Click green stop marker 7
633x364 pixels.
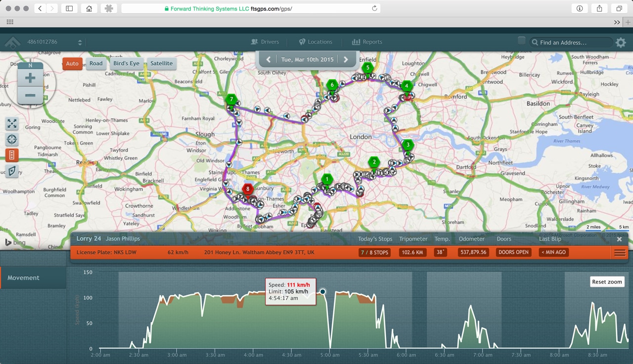(x=231, y=99)
